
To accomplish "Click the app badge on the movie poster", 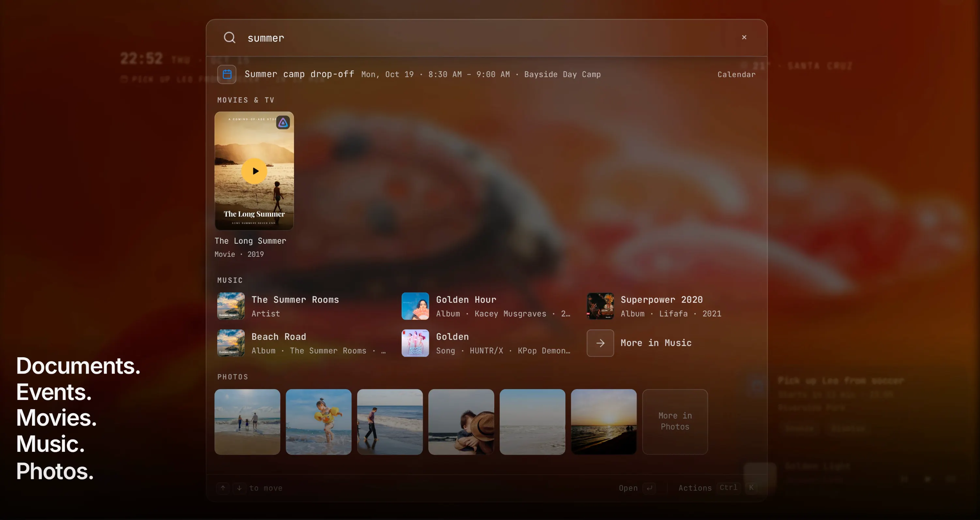I will click(283, 122).
